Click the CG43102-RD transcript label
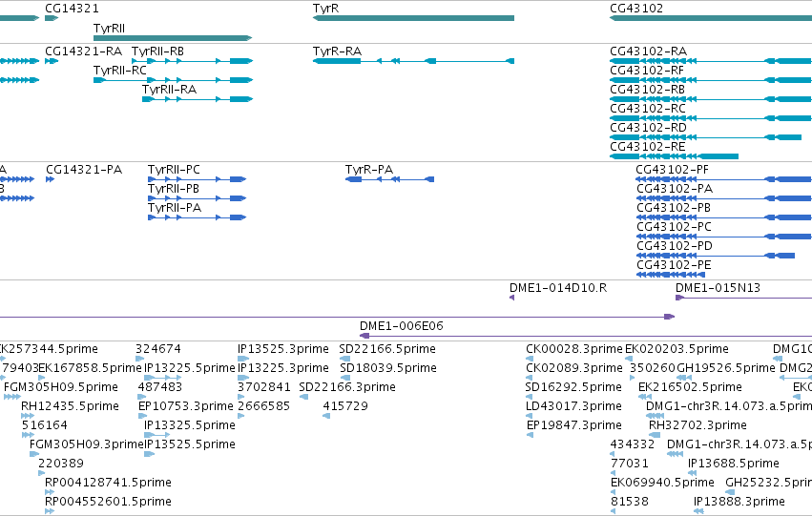Screen dimensions: 812x516 648,128
